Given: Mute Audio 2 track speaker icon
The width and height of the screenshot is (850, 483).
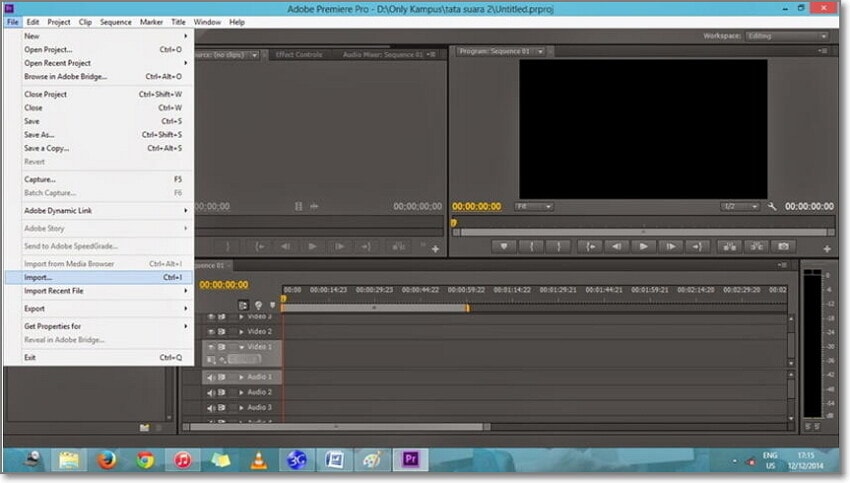Looking at the screenshot, I should (211, 392).
